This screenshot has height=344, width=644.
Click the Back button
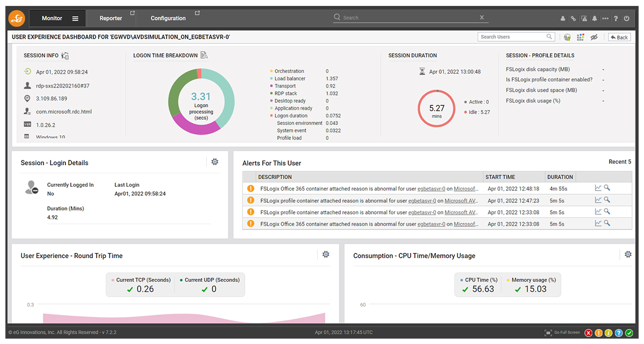(618, 36)
